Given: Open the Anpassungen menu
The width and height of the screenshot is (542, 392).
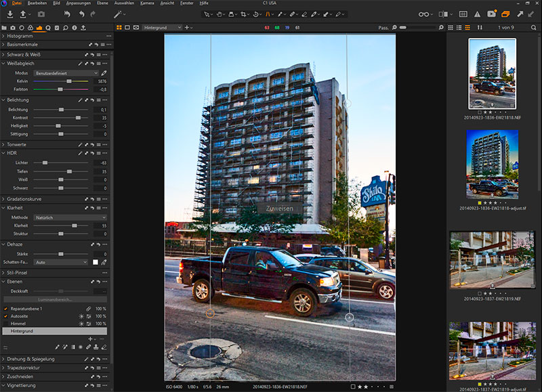Looking at the screenshot, I should [78, 3].
